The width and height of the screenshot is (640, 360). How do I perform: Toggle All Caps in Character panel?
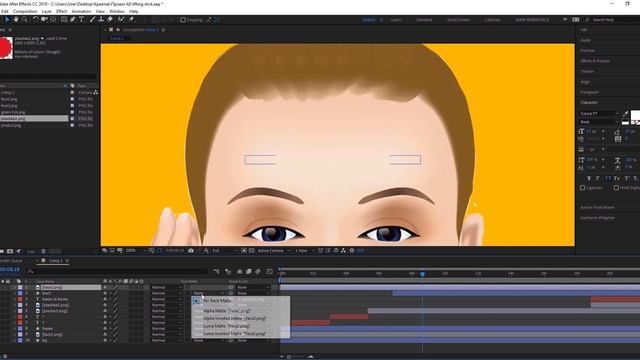(608, 178)
